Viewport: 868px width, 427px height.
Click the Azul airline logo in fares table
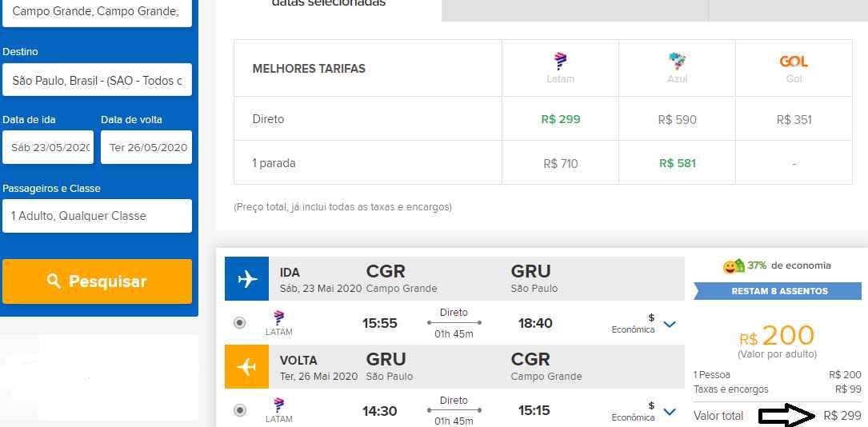pyautogui.click(x=677, y=61)
